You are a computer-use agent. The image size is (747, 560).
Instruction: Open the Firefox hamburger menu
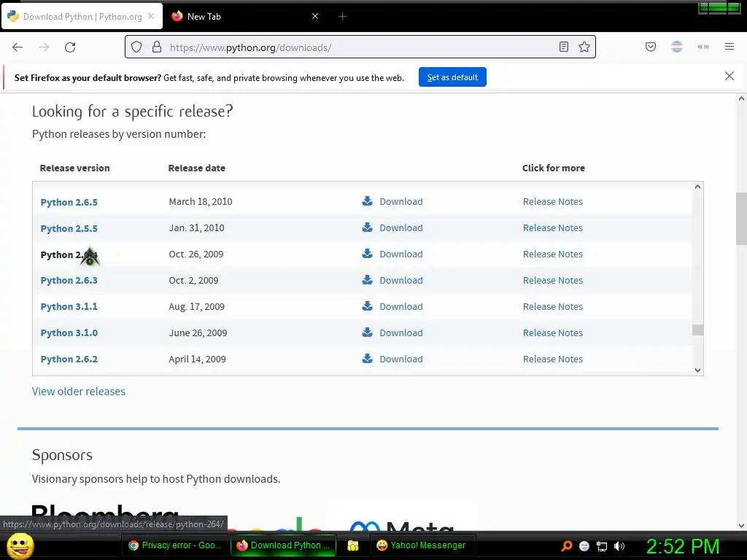tap(729, 47)
